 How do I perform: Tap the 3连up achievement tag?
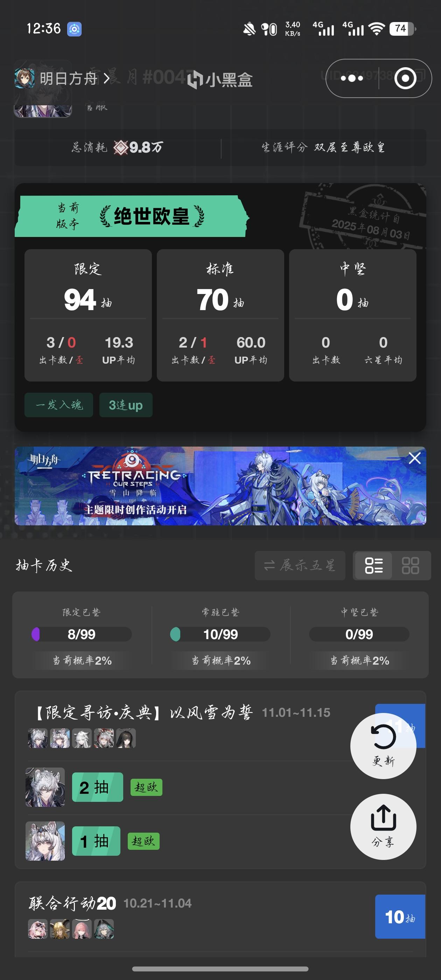126,405
